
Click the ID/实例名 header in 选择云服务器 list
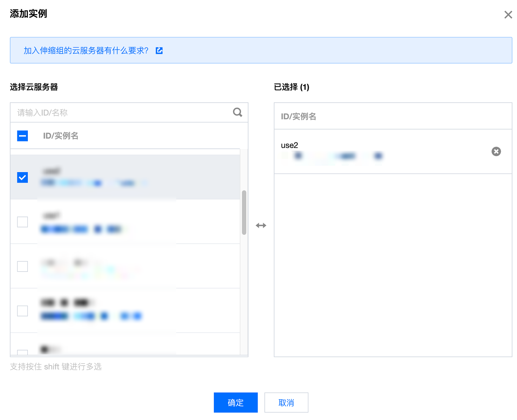click(x=61, y=136)
